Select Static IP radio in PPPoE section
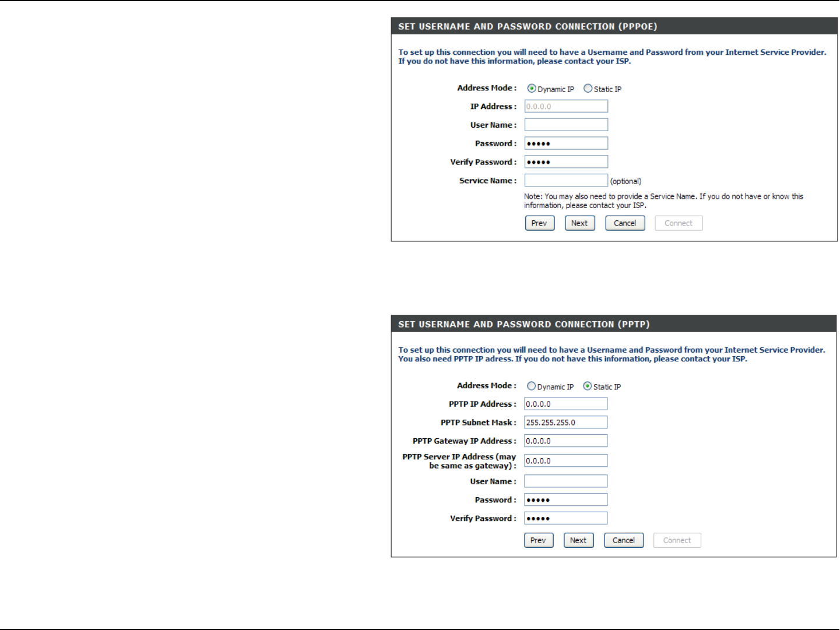The width and height of the screenshot is (840, 630). [588, 89]
